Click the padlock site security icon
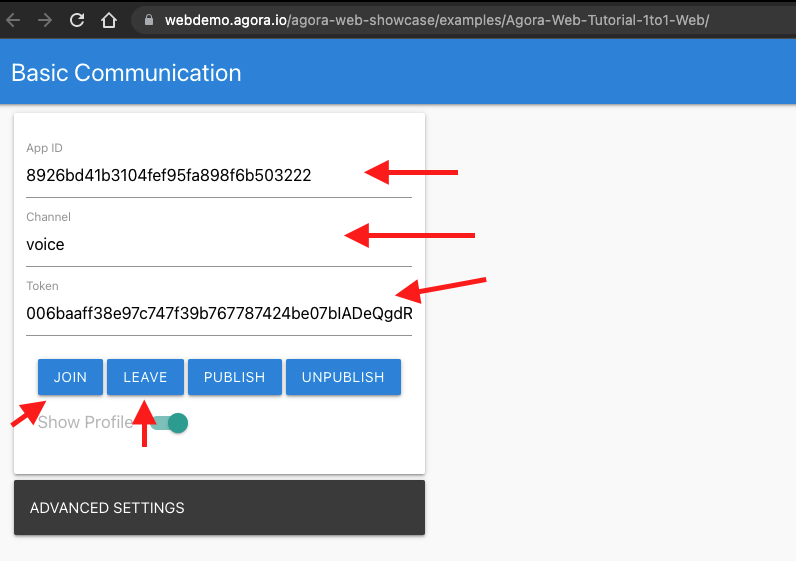The width and height of the screenshot is (796, 561). click(x=148, y=20)
